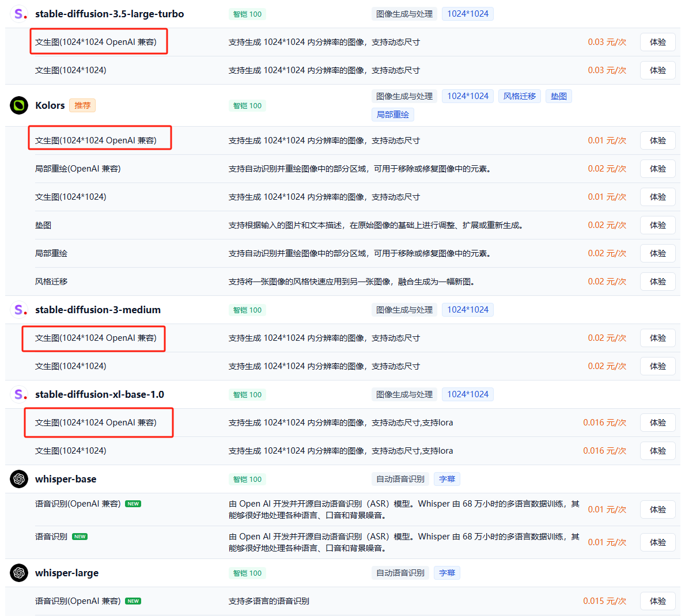Click the Kolors green logo icon
This screenshot has width=685, height=616.
pos(19,105)
